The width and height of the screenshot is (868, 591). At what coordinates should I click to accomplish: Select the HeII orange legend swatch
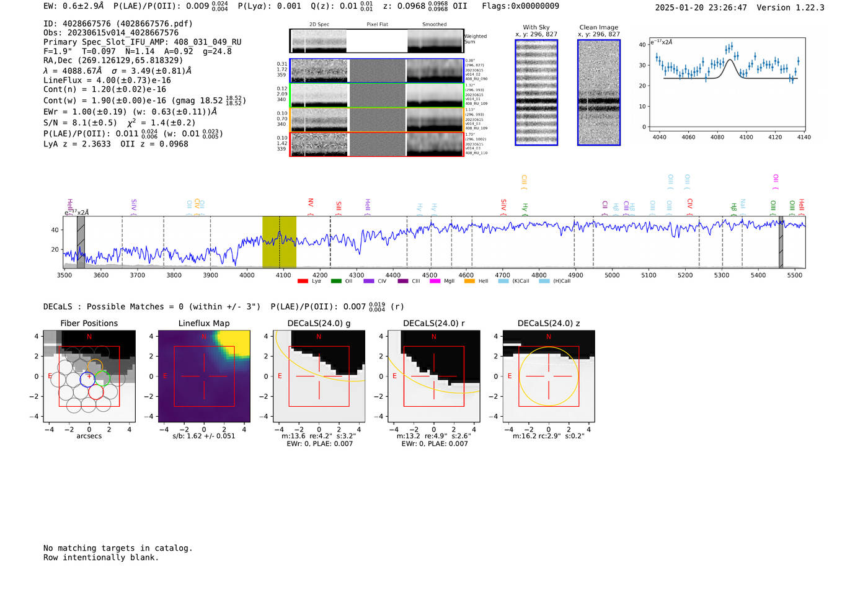[469, 281]
